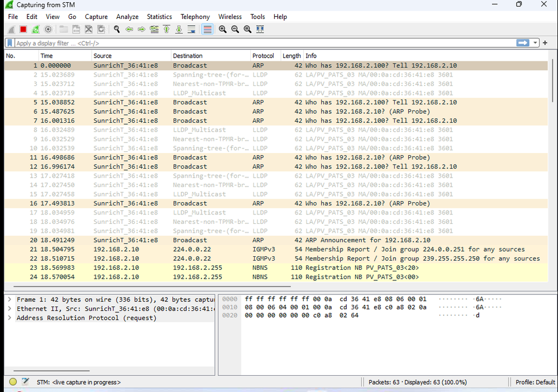Open the File menu
Screen dimensions: 558x392
13,17
